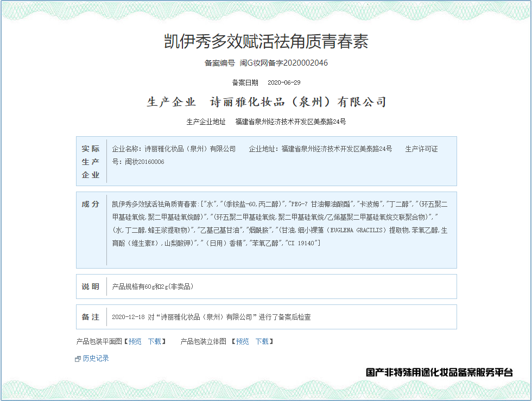The image size is (532, 401).
Task: Click the 实际生产企业 row label
Action: pyautogui.click(x=91, y=162)
